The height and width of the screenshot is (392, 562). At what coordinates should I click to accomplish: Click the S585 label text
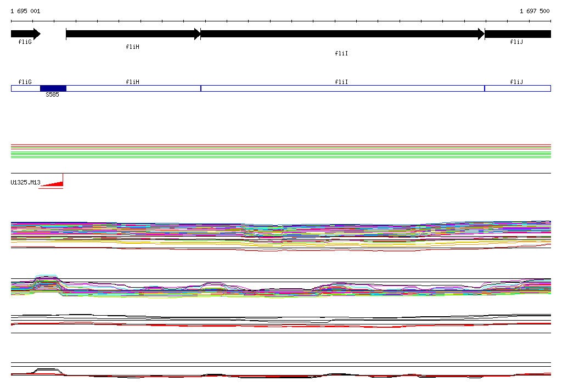coord(52,94)
